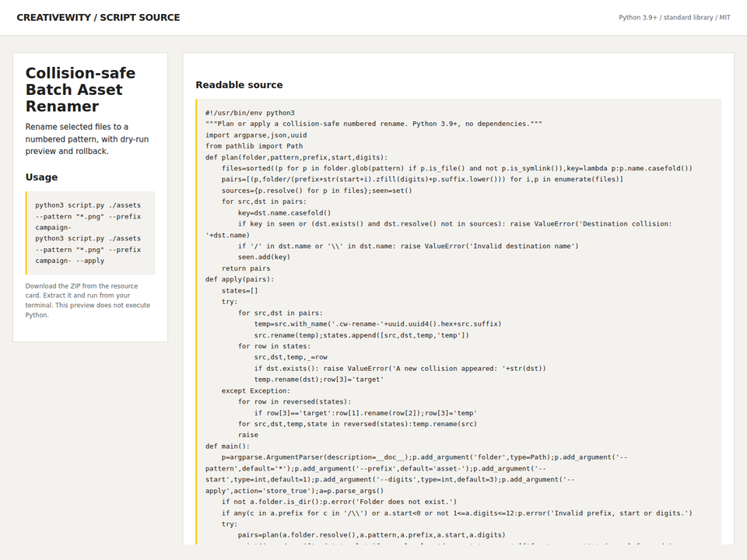Click the 'seen.add(key)' line

(x=265, y=257)
